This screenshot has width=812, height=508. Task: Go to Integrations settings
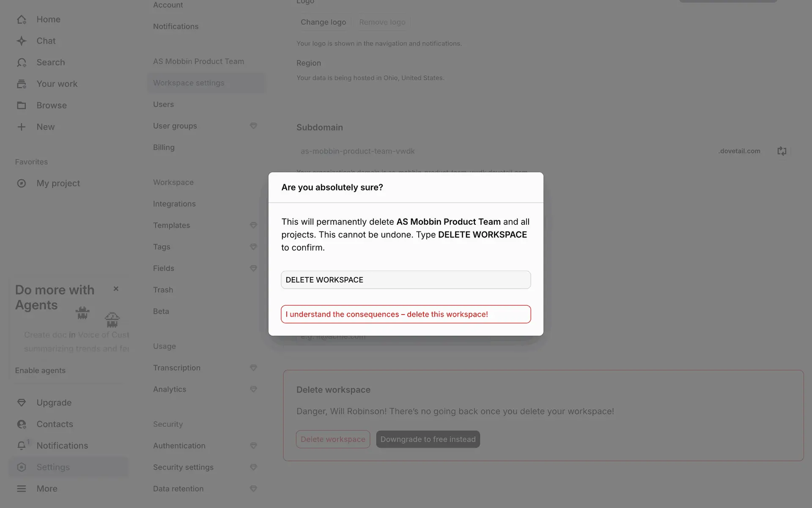tap(174, 204)
